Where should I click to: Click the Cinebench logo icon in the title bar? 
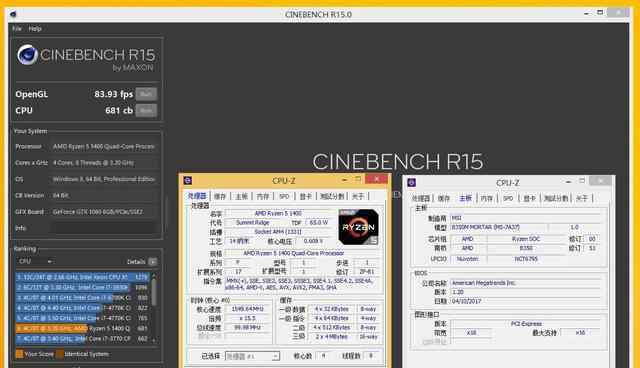[x=13, y=14]
